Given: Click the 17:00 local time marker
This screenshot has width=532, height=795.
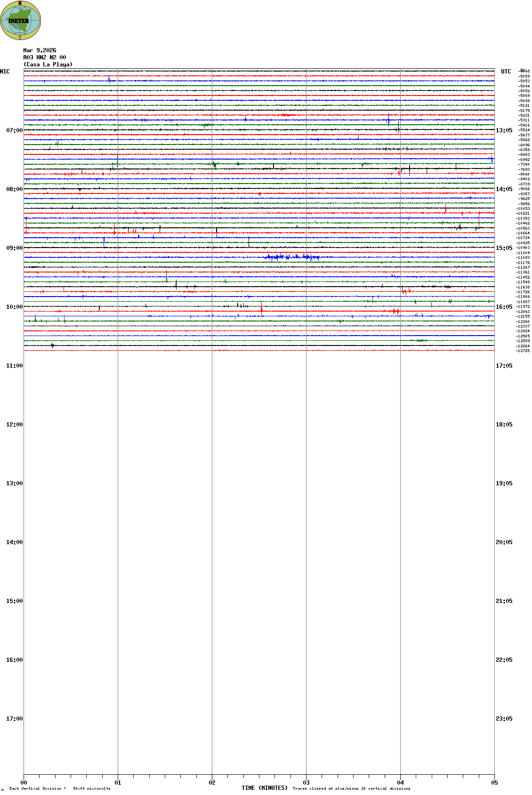Looking at the screenshot, I should tap(14, 719).
